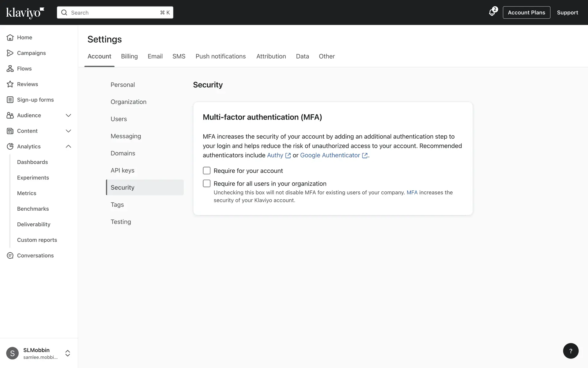Click the notification bell icon

pyautogui.click(x=492, y=13)
